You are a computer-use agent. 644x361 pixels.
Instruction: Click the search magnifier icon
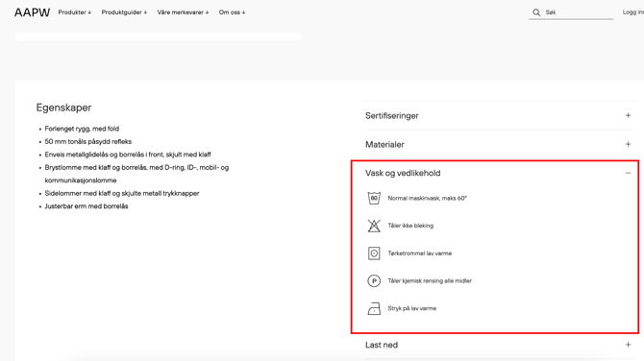[x=536, y=12]
